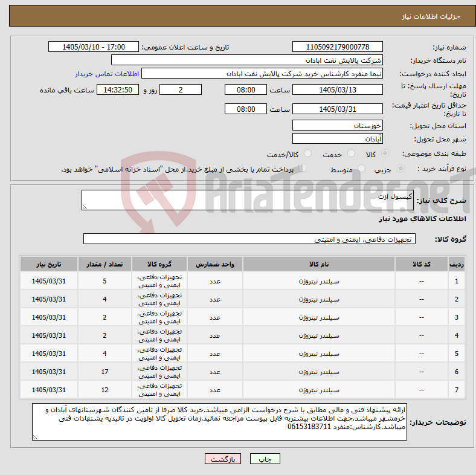476x475 pixels.
Task: Click the توضیحات خریدار textarea resize grip
Action: (35, 438)
